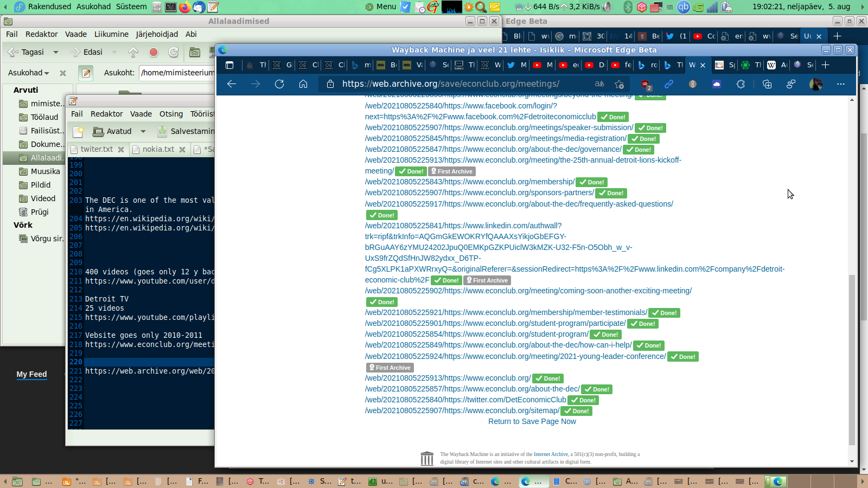Click the clock in the top panel

point(801,7)
